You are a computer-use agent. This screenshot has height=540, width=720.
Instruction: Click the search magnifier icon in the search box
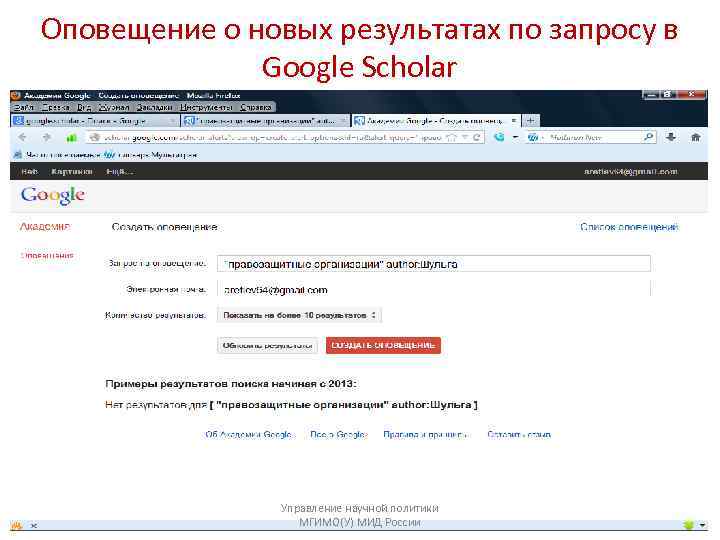(x=648, y=136)
